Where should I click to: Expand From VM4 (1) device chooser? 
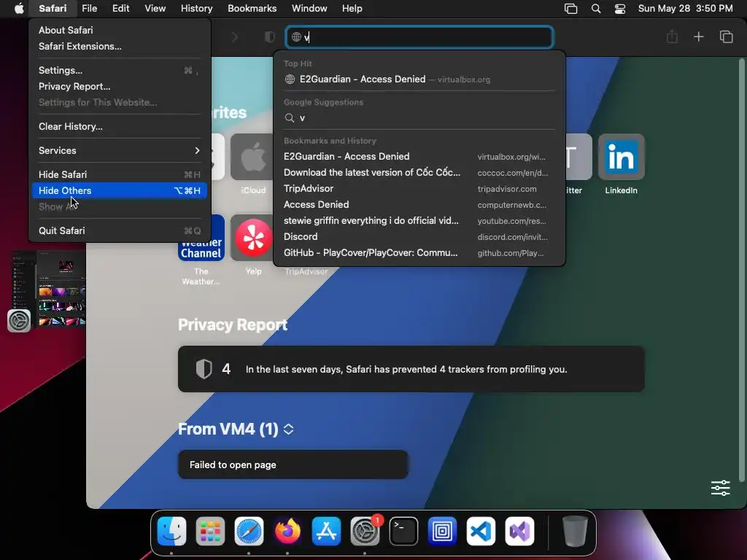click(x=288, y=429)
